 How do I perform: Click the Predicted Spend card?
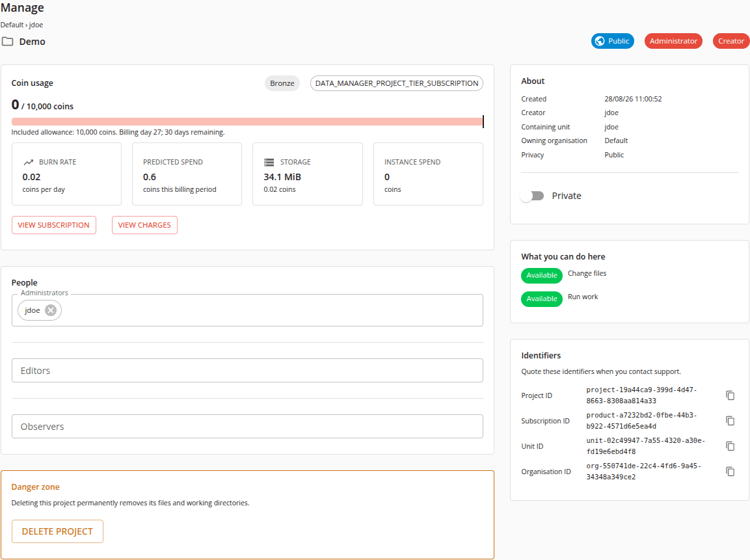(x=187, y=174)
